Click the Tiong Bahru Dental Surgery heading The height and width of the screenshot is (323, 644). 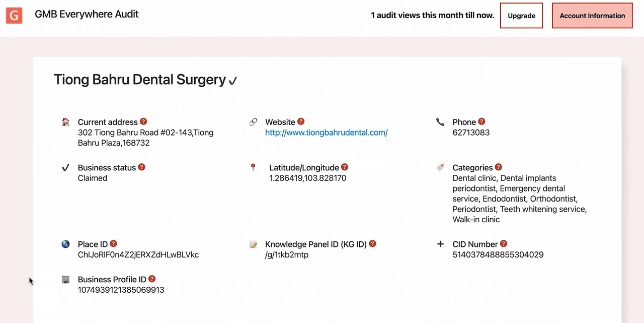tap(140, 80)
